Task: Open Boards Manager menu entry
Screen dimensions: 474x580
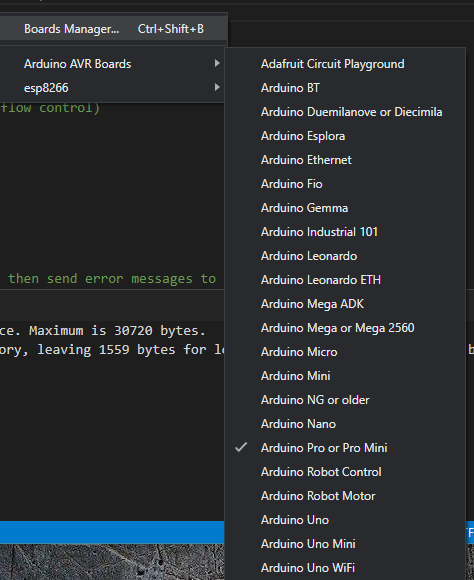Action: click(113, 29)
